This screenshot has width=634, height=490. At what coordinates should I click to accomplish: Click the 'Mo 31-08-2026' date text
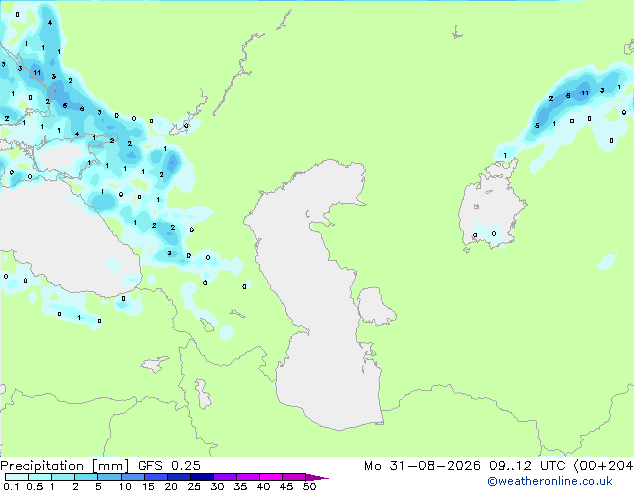[422, 466]
